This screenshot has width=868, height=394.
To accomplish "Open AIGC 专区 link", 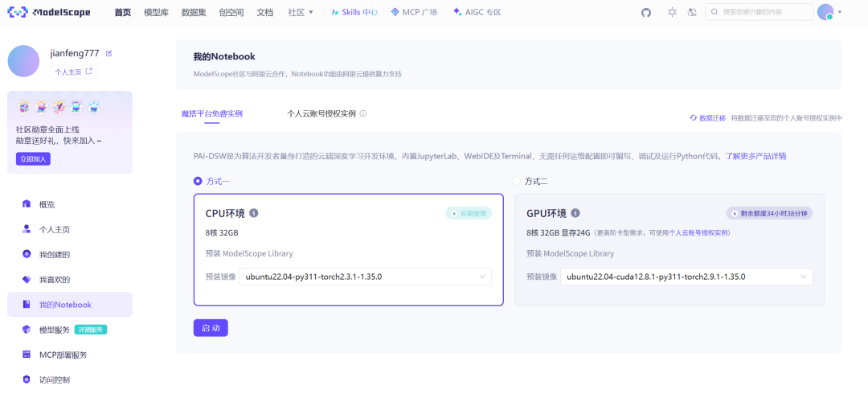I will tap(477, 12).
